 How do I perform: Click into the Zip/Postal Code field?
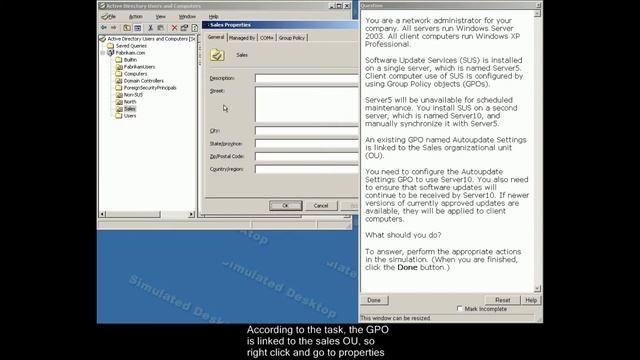pyautogui.click(x=307, y=156)
